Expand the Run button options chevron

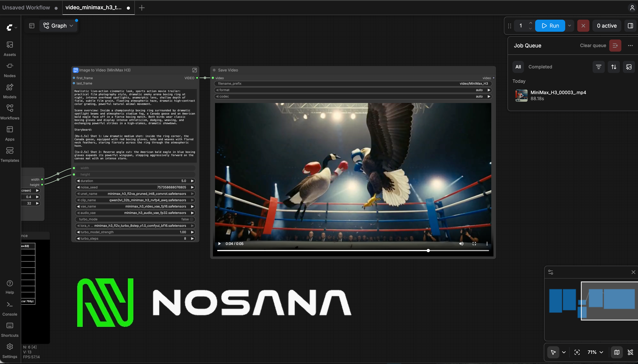click(x=570, y=26)
